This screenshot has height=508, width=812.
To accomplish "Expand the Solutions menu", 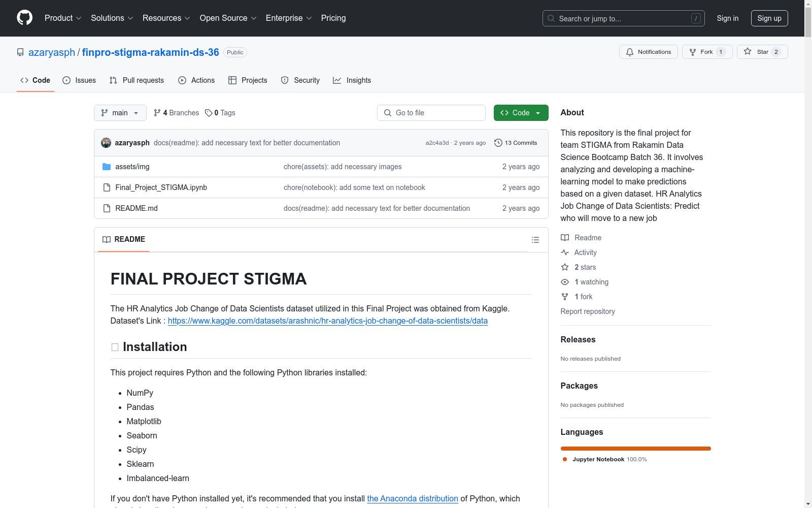I will coord(112,18).
